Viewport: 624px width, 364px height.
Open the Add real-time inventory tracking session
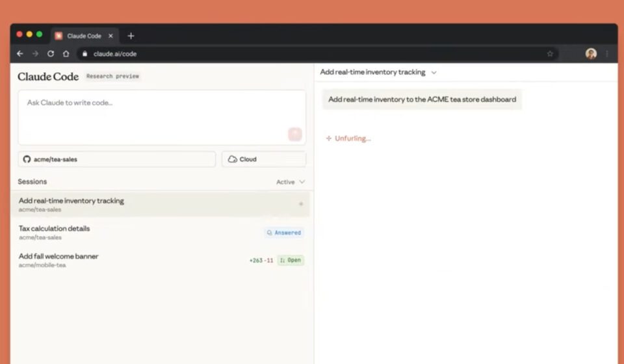coord(160,204)
